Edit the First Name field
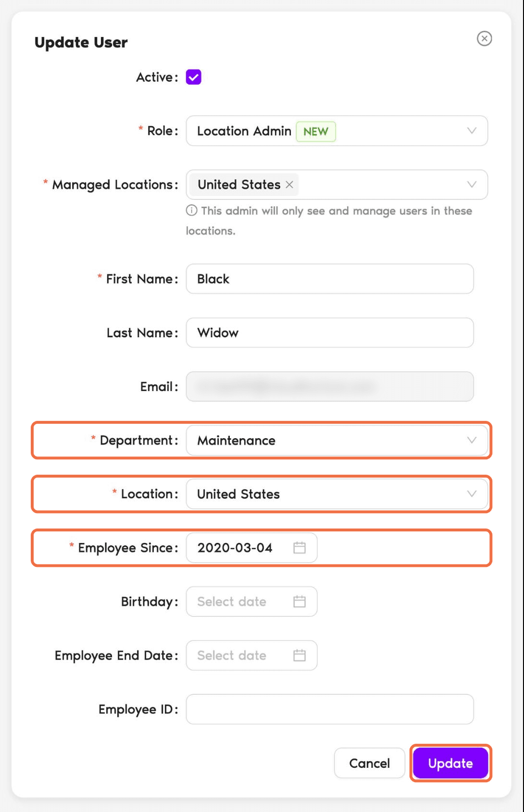 [330, 279]
